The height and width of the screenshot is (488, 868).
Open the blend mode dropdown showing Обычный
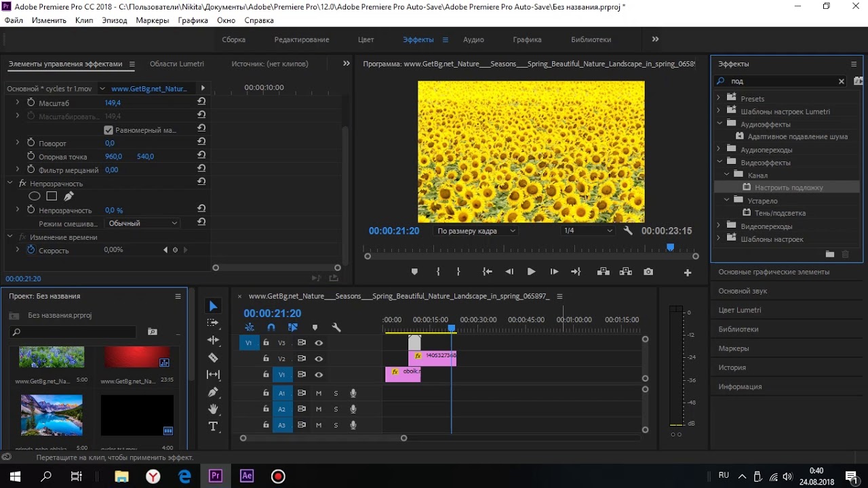pos(142,223)
